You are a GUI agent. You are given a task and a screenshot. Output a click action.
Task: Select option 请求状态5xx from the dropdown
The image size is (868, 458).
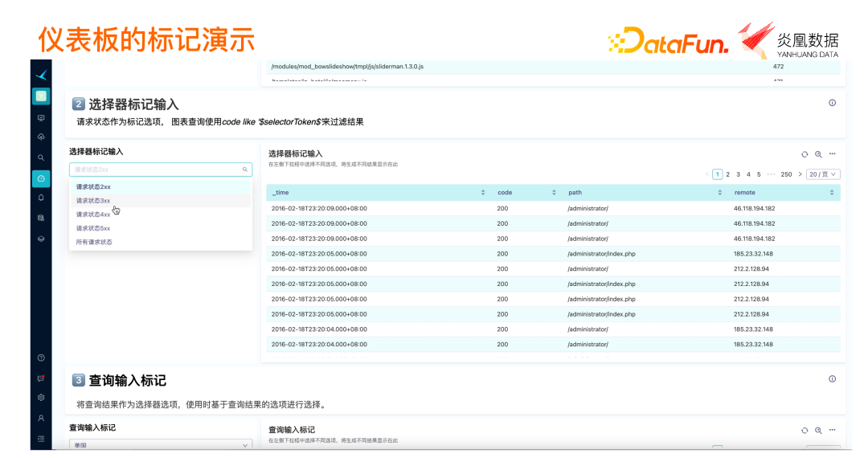161,228
